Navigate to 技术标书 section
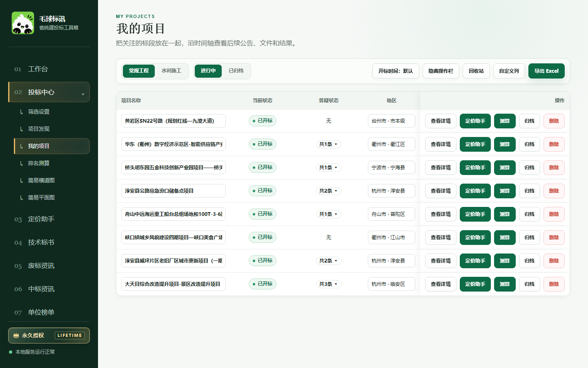This screenshot has width=588, height=368. pyautogui.click(x=49, y=242)
